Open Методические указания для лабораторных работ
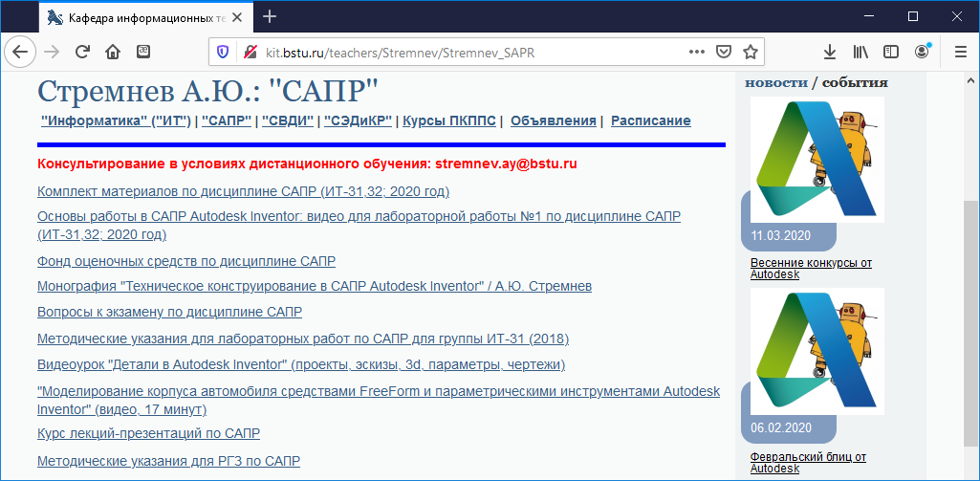Image resolution: width=980 pixels, height=481 pixels. [x=303, y=339]
